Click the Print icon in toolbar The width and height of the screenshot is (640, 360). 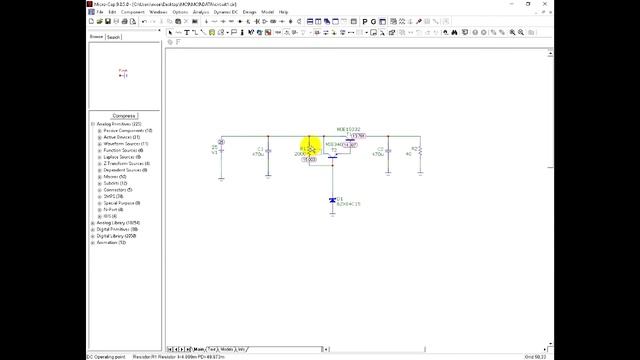click(124, 21)
